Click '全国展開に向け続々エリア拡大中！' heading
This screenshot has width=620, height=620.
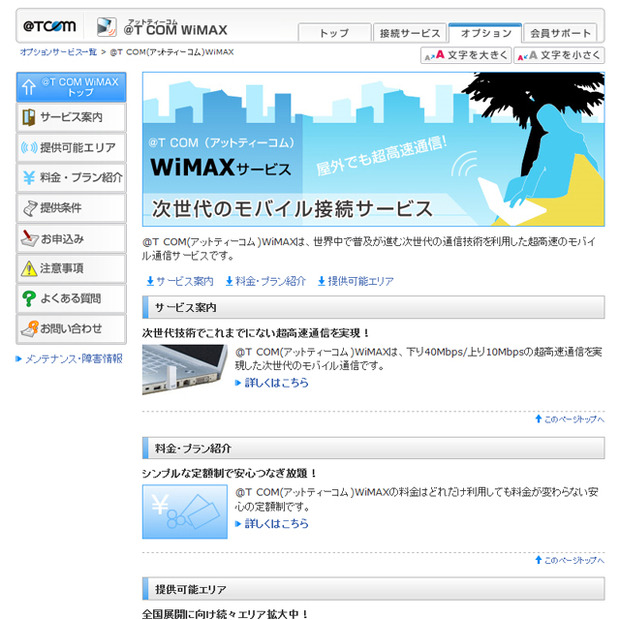pos(225,614)
